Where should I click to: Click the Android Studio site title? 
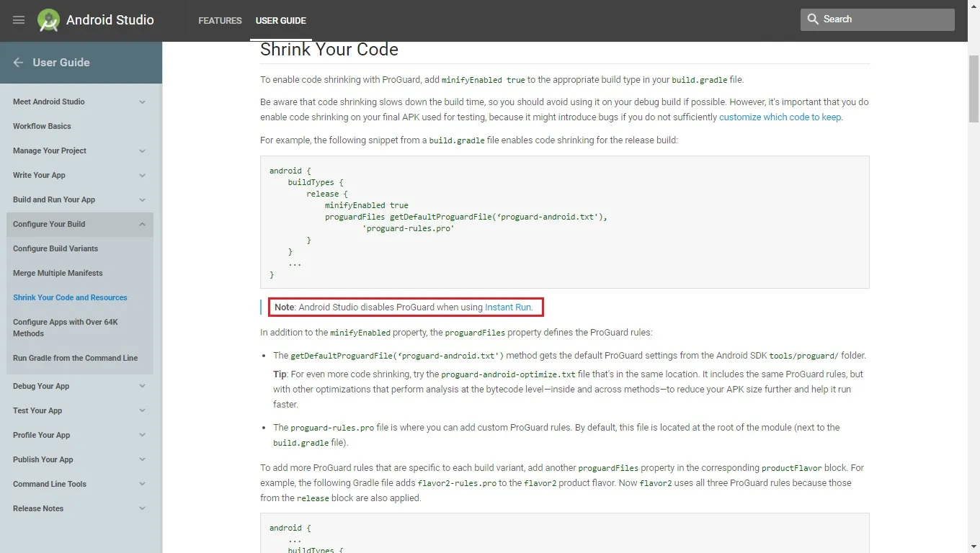110,20
